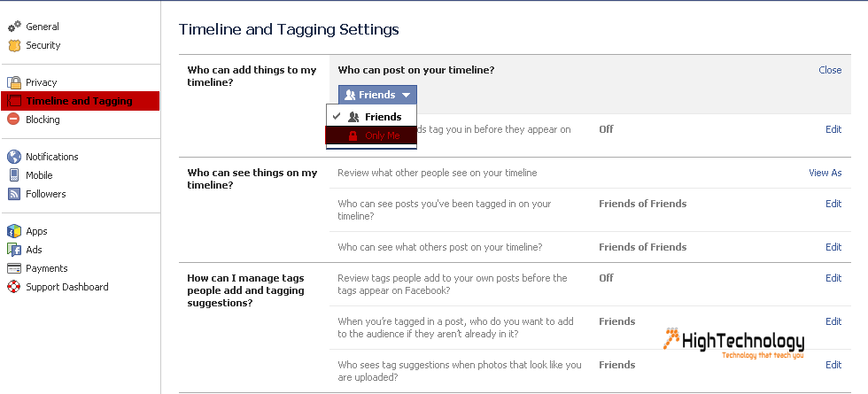Close the timeline posting section
868x394 pixels.
click(830, 70)
